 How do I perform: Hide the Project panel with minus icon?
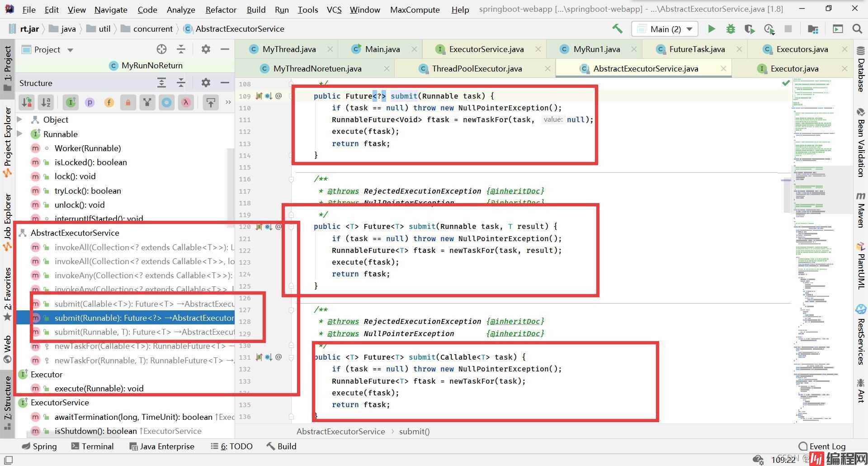coord(225,49)
